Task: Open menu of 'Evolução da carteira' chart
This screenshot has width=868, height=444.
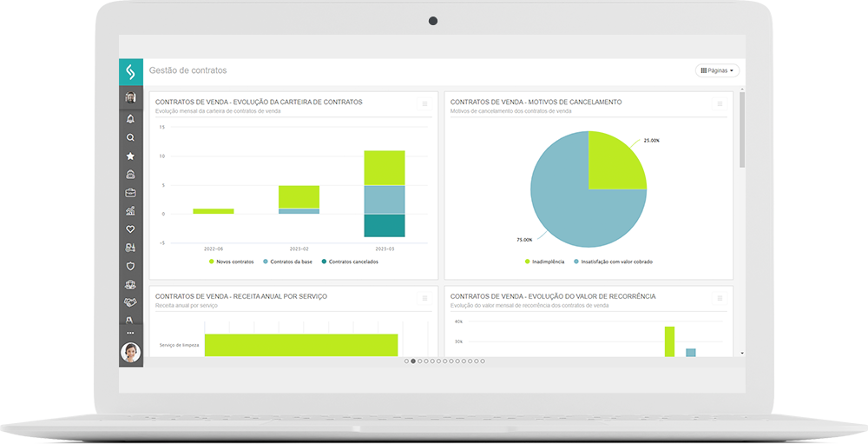Action: 424,104
